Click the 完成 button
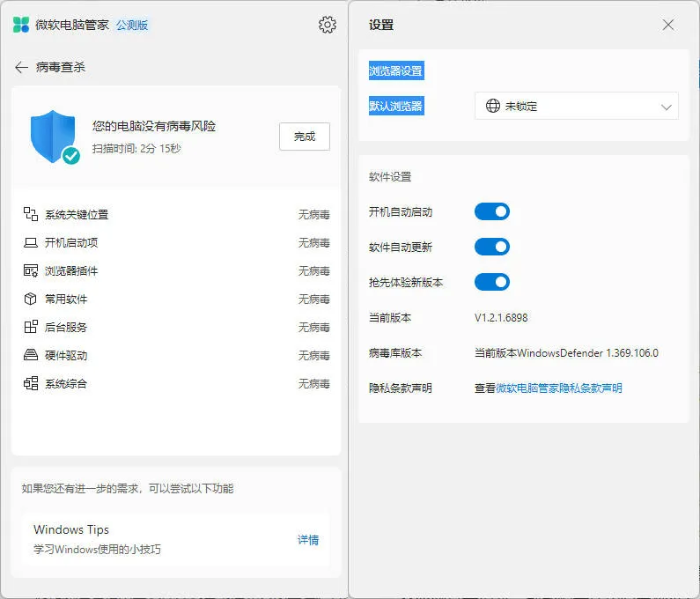Image resolution: width=700 pixels, height=599 pixels. click(x=305, y=137)
